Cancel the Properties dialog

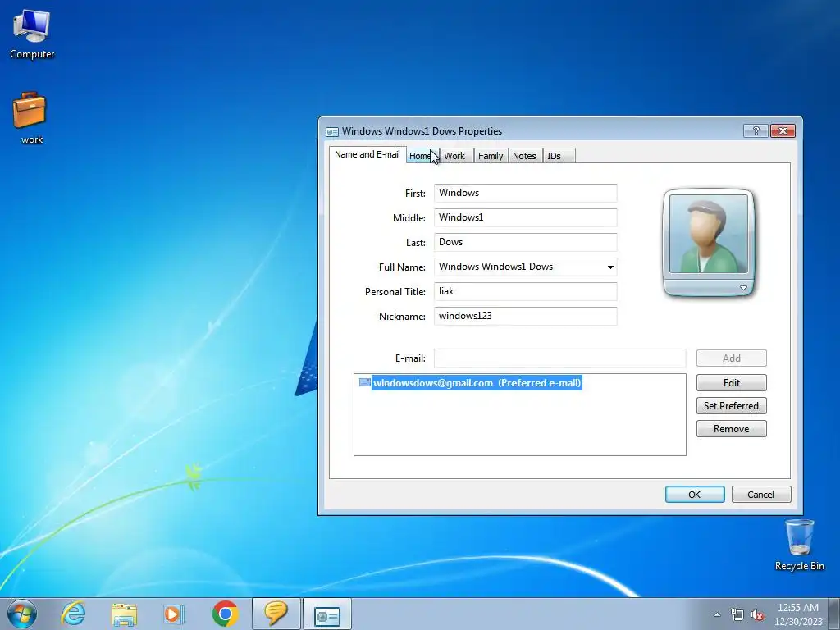[760, 495]
